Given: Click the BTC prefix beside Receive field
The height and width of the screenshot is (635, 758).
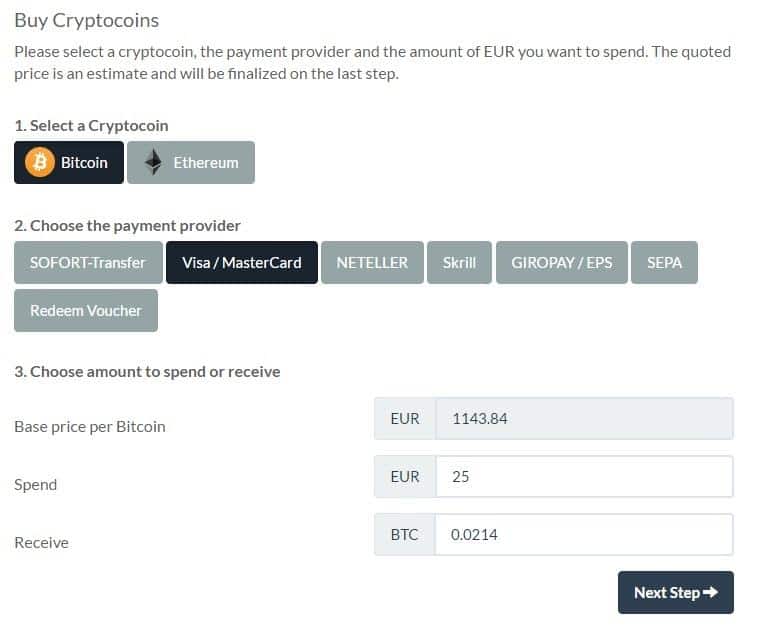Looking at the screenshot, I should (404, 535).
